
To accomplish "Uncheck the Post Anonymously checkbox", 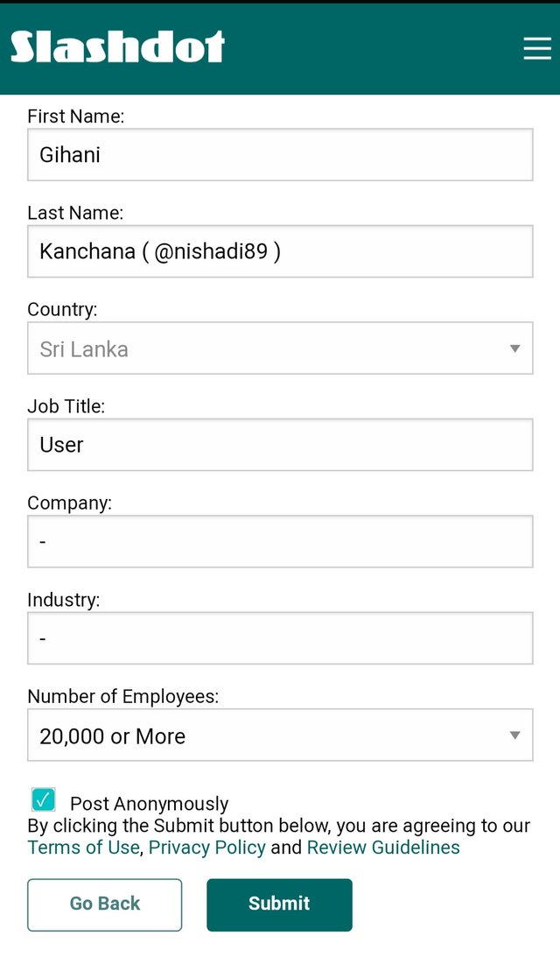I will pos(43,799).
